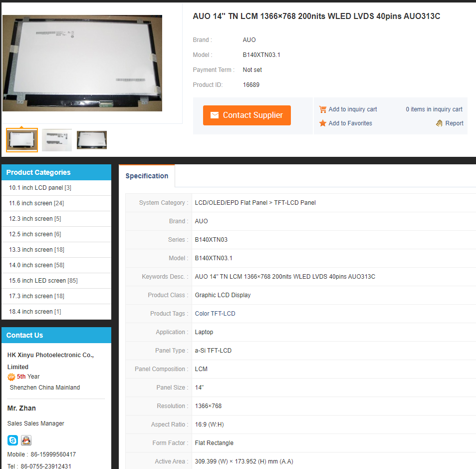The width and height of the screenshot is (476, 469).
Task: Click the product title AUO 14" TN LCM
Action: tap(316, 16)
